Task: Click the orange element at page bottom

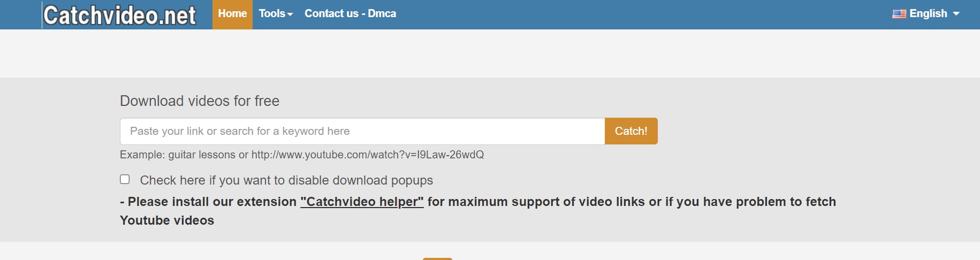Action: [437, 259]
